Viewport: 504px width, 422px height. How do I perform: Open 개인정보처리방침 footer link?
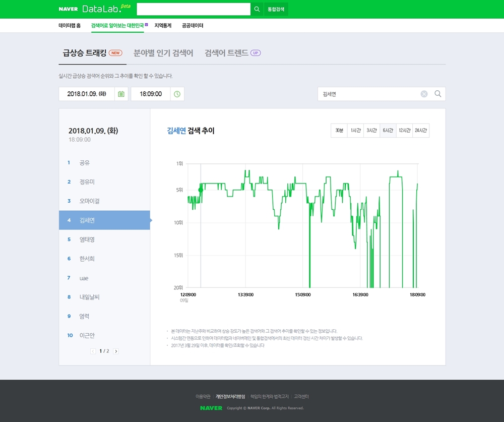click(230, 397)
